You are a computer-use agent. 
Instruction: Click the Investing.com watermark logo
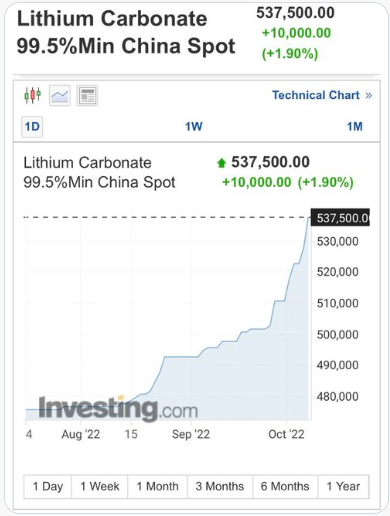(118, 409)
